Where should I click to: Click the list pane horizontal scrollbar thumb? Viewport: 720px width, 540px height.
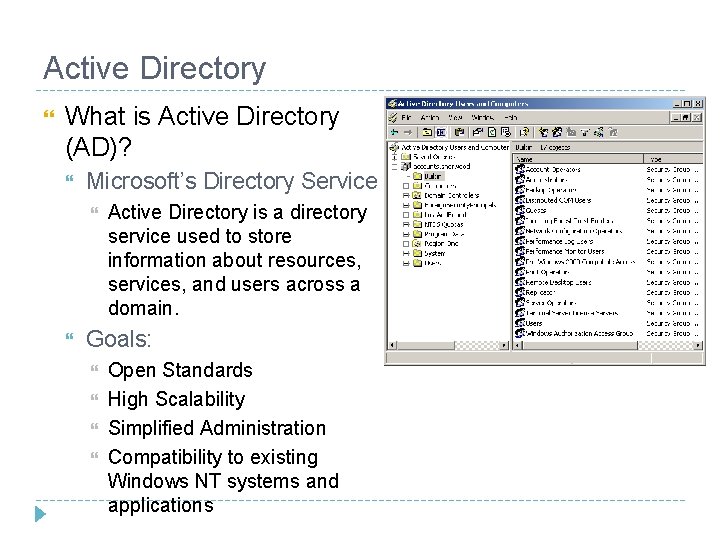pyautogui.click(x=580, y=345)
